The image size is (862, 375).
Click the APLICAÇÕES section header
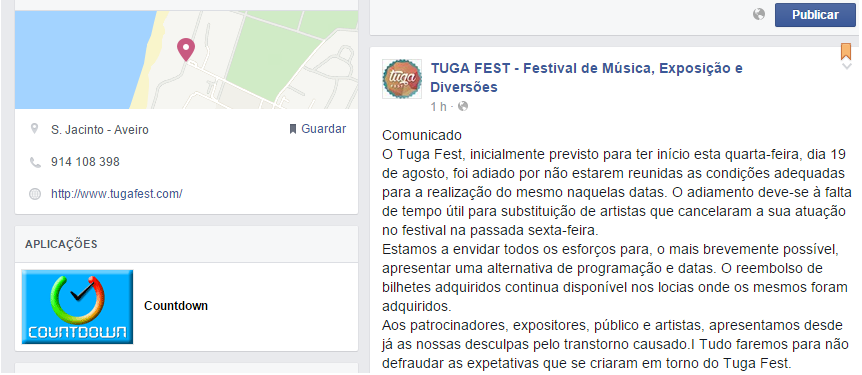tap(61, 244)
